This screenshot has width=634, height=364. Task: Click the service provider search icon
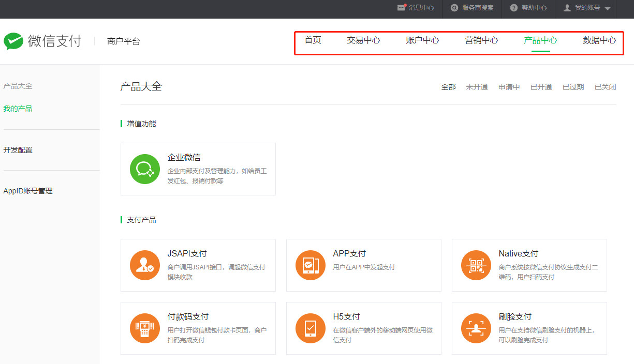(454, 8)
